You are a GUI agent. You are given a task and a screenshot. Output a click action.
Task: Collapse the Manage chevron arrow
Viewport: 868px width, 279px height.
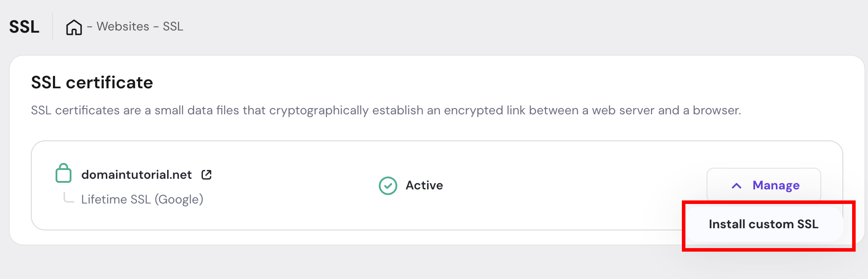click(x=737, y=186)
